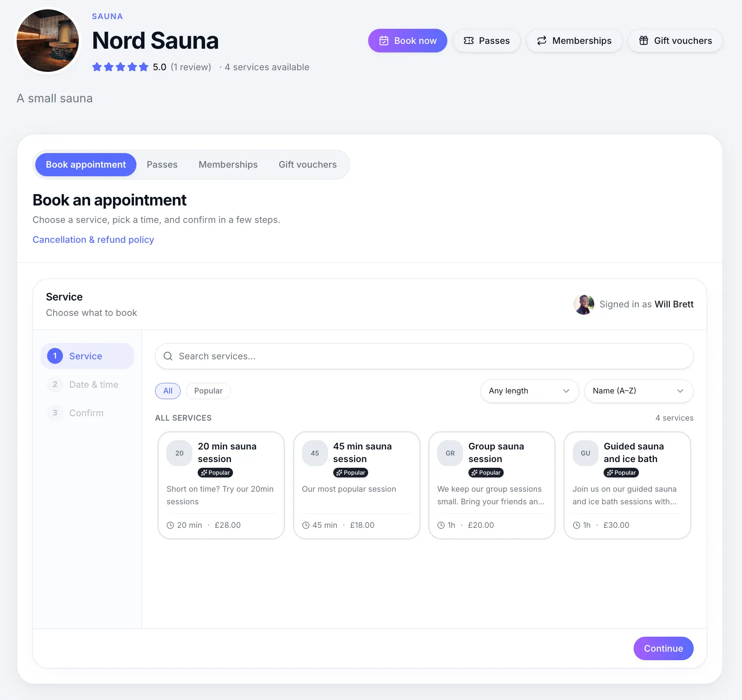Select the 20 min sauna session title

click(227, 452)
